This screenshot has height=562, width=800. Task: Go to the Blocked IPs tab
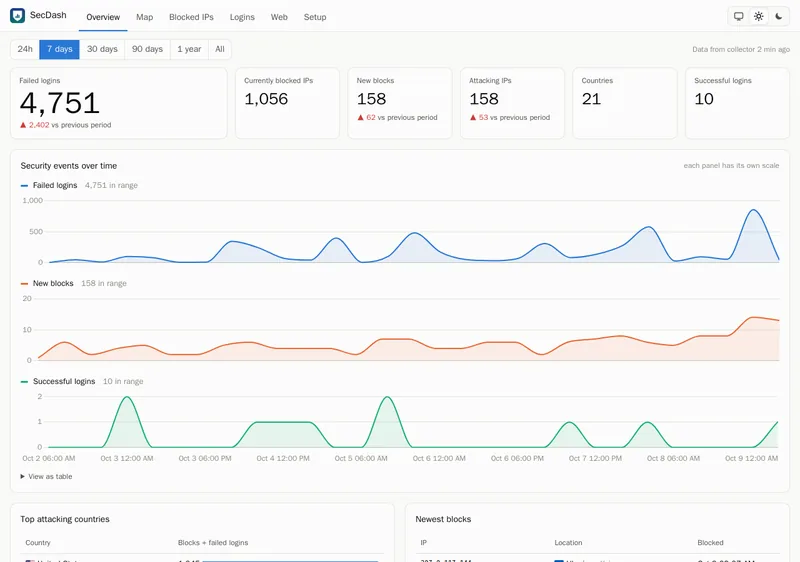pos(191,17)
